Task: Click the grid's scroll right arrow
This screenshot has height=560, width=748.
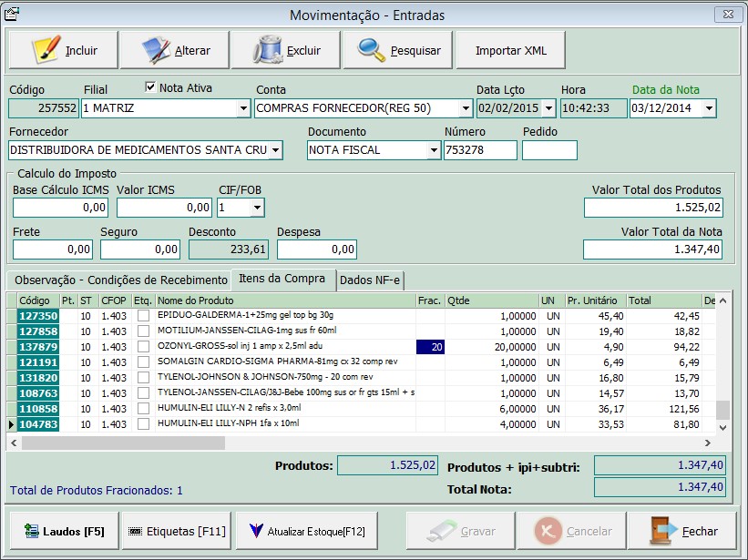Action: (707, 443)
